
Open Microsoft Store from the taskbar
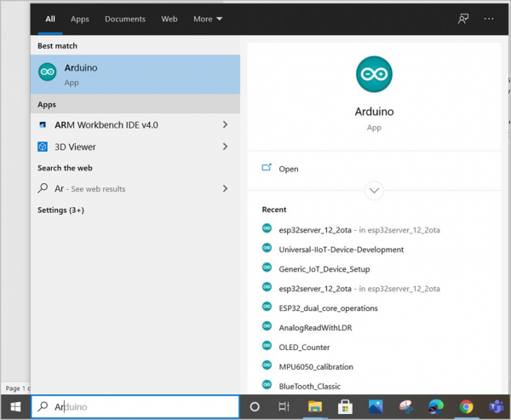pyautogui.click(x=345, y=406)
